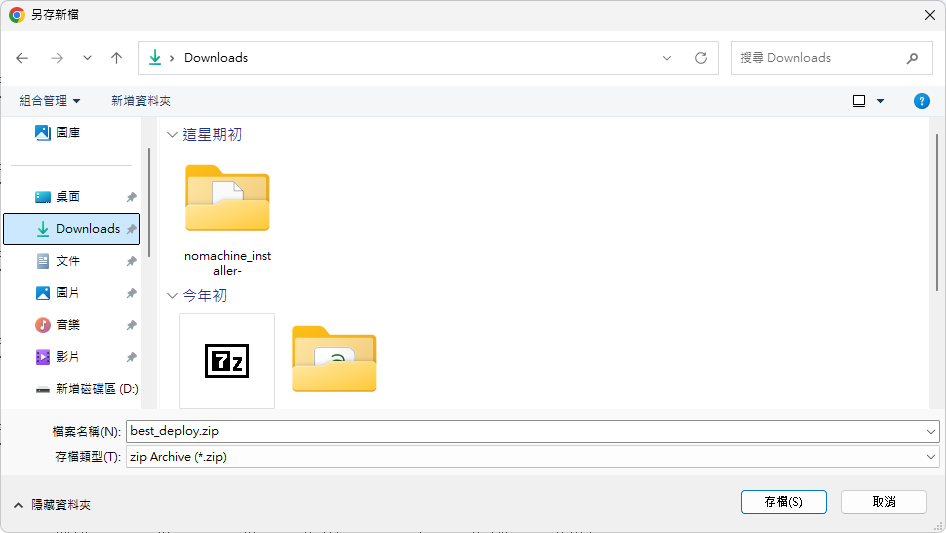Screen dimensions: 946x533
Task: Click the pin icon beside 桌面
Action: [132, 197]
